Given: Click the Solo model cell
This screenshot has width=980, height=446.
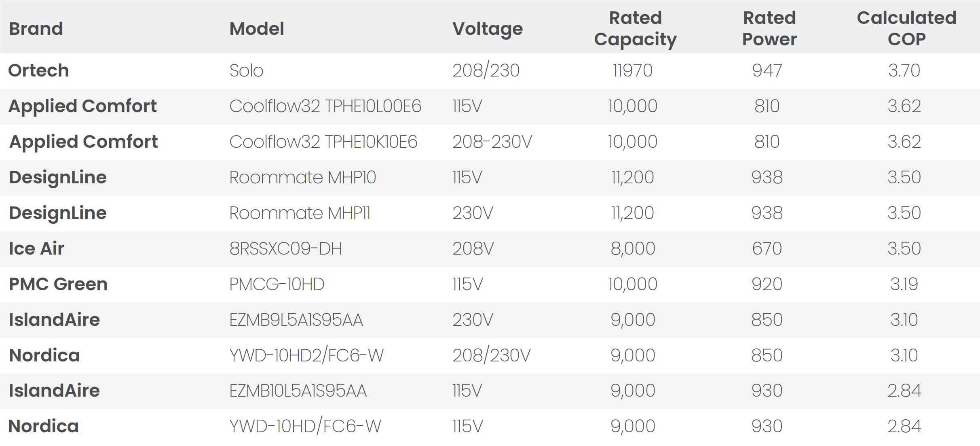Looking at the screenshot, I should 246,70.
